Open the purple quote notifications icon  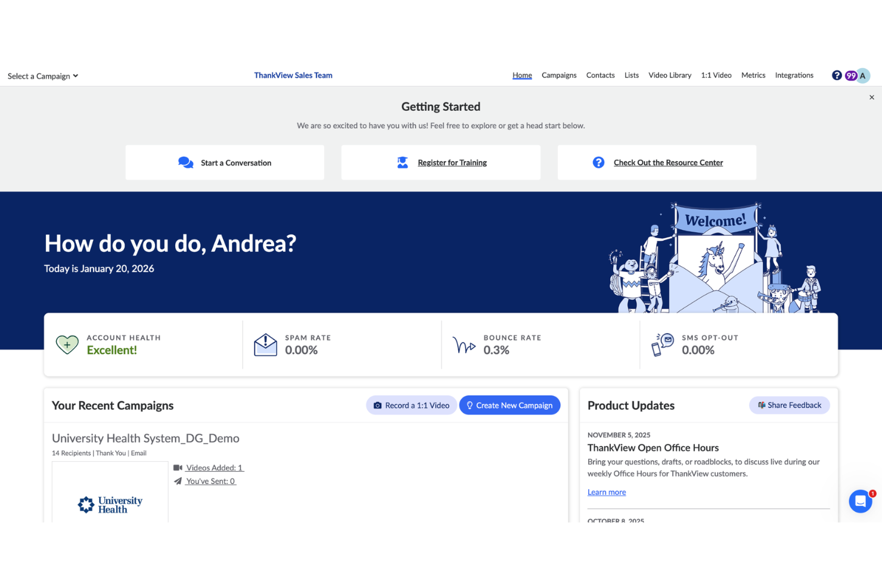click(850, 76)
